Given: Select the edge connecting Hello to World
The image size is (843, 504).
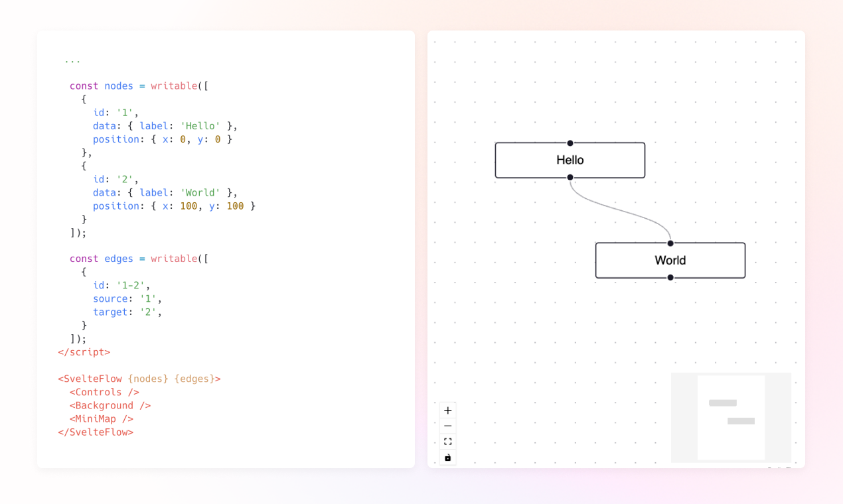Looking at the screenshot, I should [620, 210].
